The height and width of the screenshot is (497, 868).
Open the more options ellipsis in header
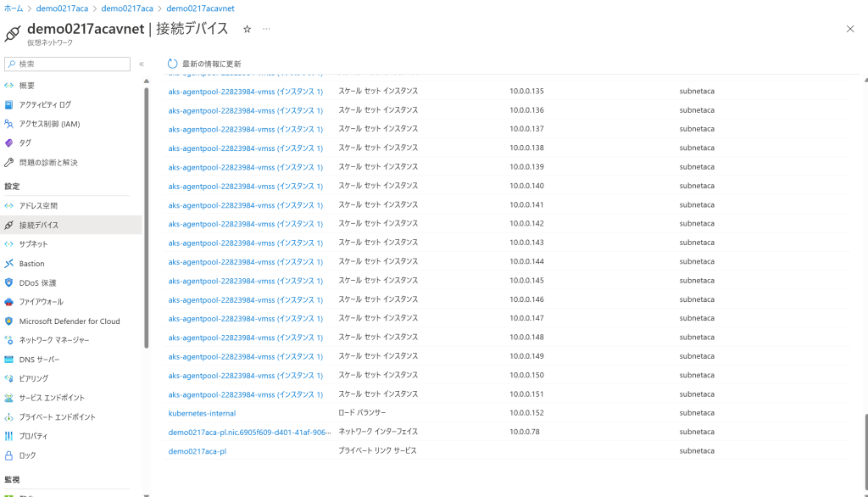click(x=266, y=29)
